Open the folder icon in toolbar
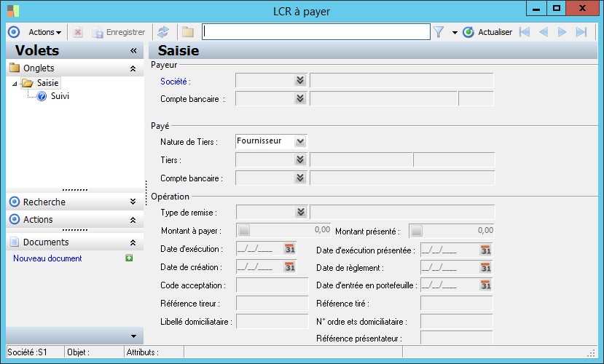This screenshot has width=604, height=364. pos(188,32)
